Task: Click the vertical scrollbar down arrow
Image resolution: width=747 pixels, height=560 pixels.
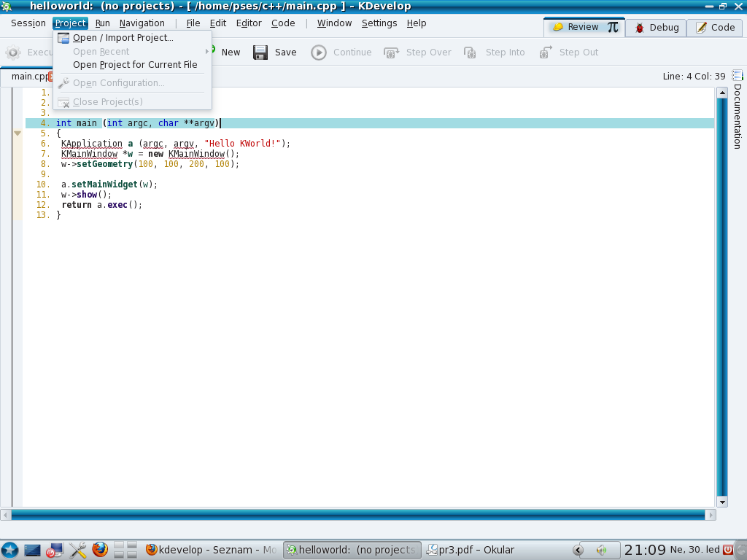Action: (722, 502)
